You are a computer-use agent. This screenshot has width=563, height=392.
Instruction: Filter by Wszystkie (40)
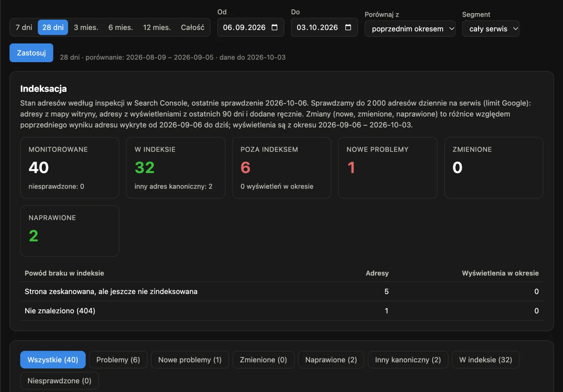tap(53, 360)
